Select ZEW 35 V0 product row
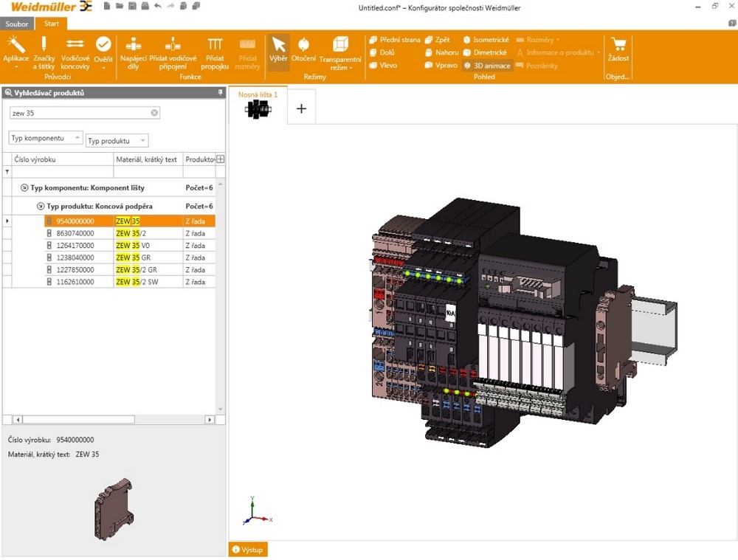Viewport: 738px width, 560px height. point(130,245)
